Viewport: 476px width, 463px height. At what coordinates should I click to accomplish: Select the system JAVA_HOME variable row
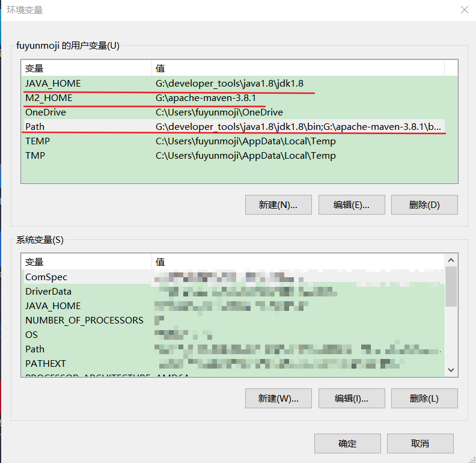233,305
